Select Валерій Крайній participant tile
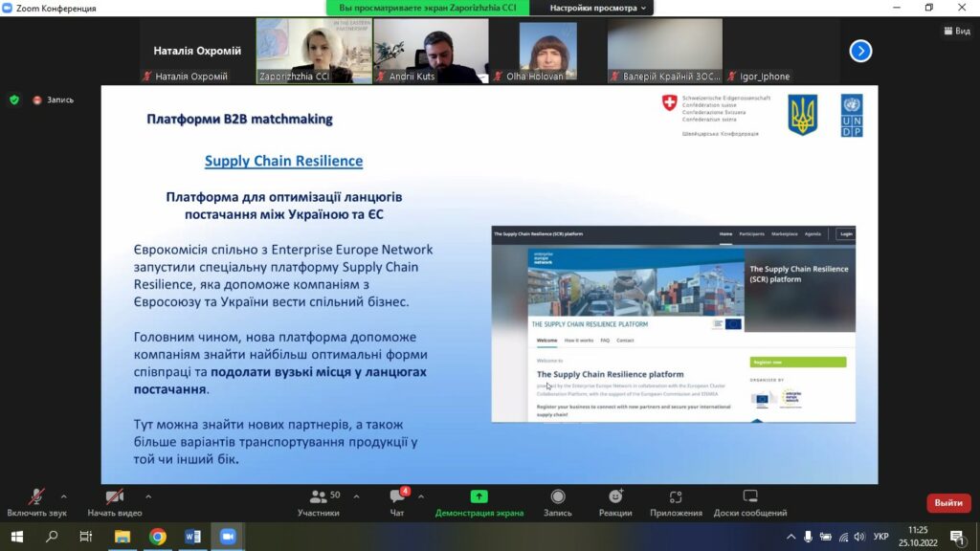 point(665,51)
